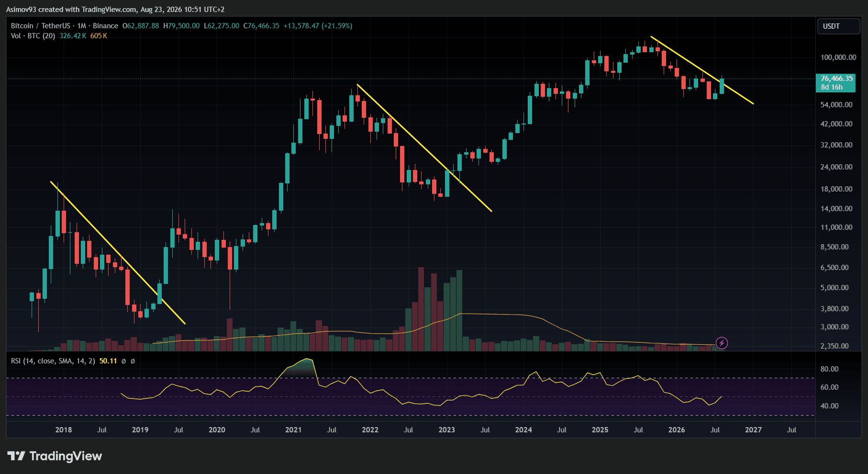Screen dimensions: 868x474
Task: Click the 42,000.00 price axis label
Action: pos(836,124)
